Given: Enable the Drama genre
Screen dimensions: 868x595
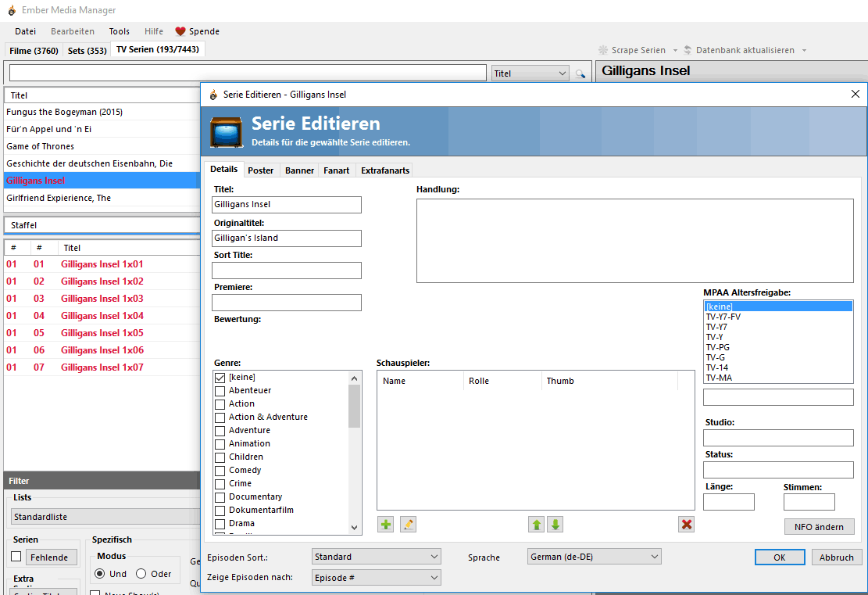Looking at the screenshot, I should click(x=220, y=524).
